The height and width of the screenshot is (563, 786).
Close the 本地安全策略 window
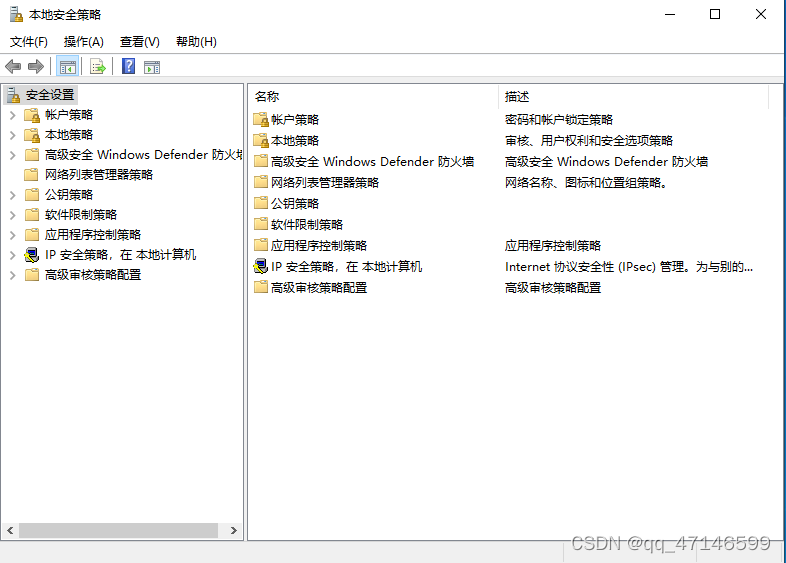pos(760,15)
